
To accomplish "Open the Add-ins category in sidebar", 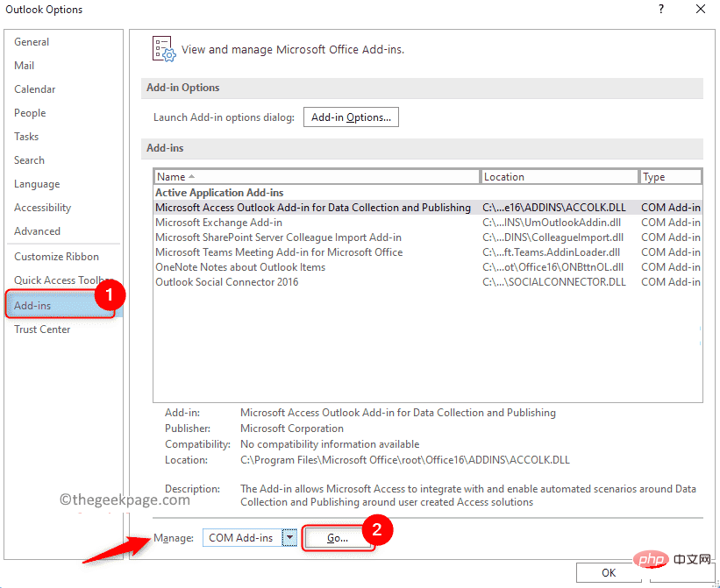I will tap(33, 306).
